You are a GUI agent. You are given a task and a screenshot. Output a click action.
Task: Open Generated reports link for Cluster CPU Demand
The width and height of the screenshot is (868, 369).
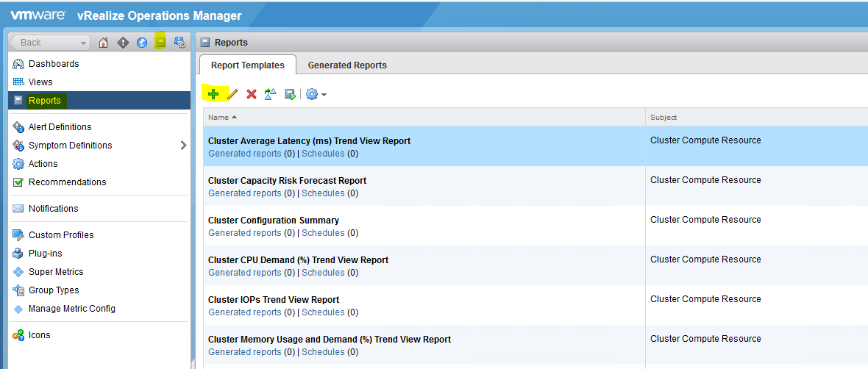pyautogui.click(x=245, y=273)
